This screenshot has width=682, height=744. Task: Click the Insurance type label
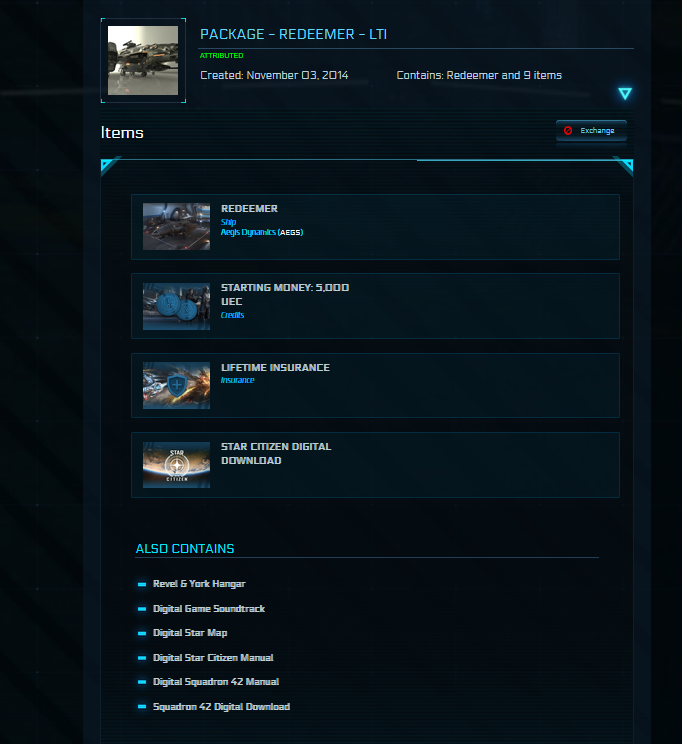coord(237,380)
